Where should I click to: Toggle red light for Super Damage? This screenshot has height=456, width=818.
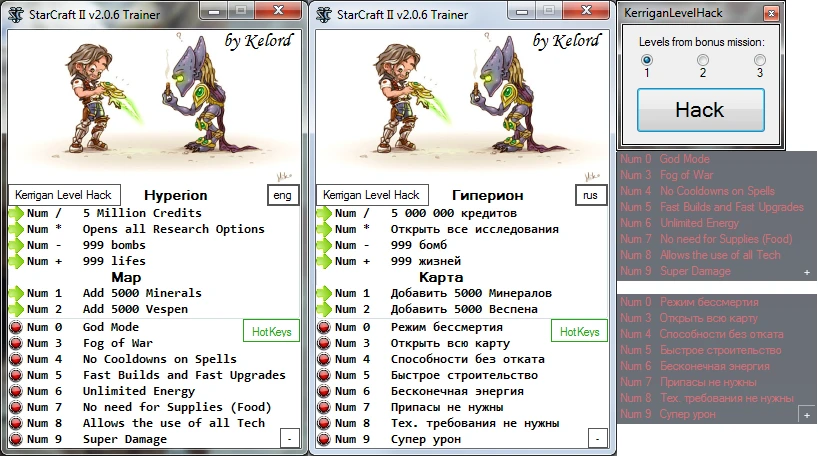point(16,439)
